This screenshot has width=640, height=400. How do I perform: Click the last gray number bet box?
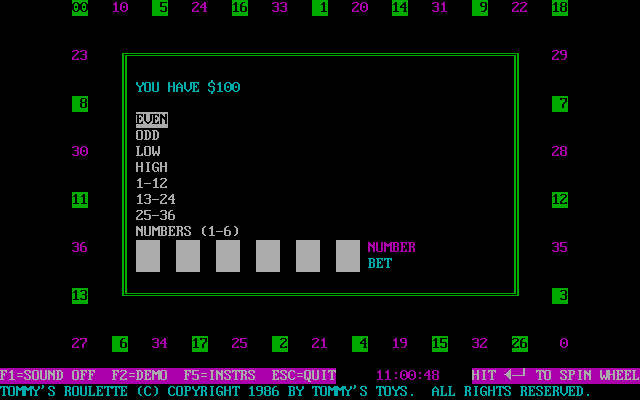click(x=348, y=256)
